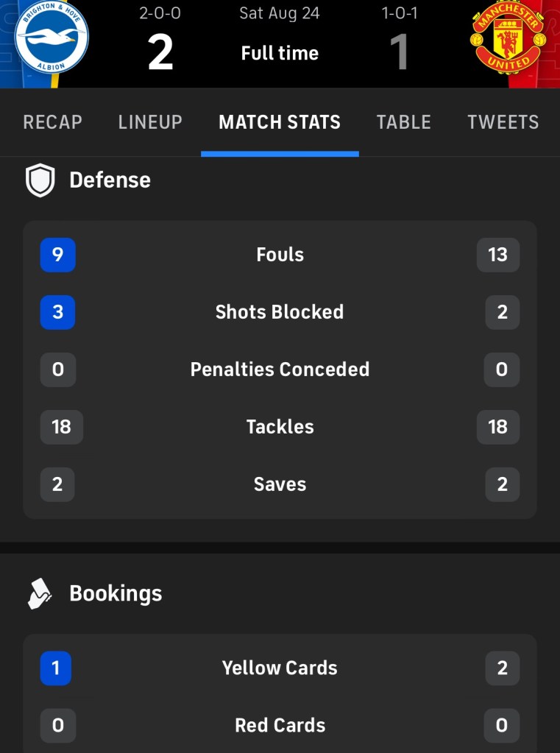Go to the TWEETS tab

[x=503, y=122]
